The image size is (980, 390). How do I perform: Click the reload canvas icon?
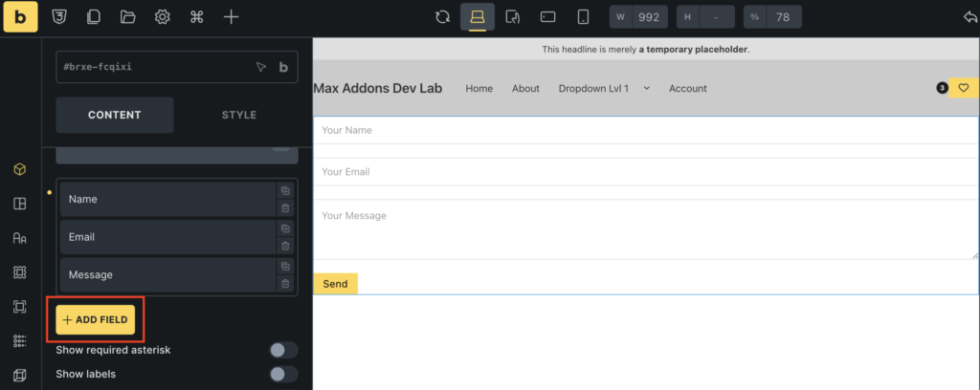(x=442, y=17)
